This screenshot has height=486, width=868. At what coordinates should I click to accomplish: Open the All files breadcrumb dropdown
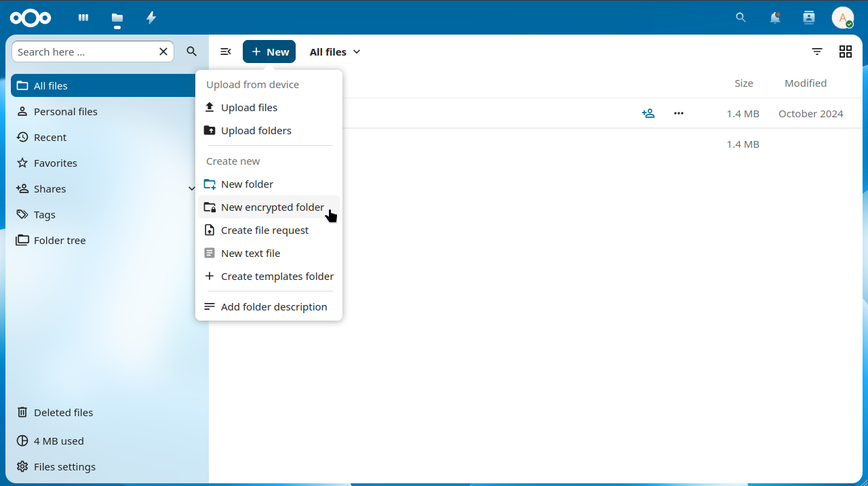click(357, 52)
